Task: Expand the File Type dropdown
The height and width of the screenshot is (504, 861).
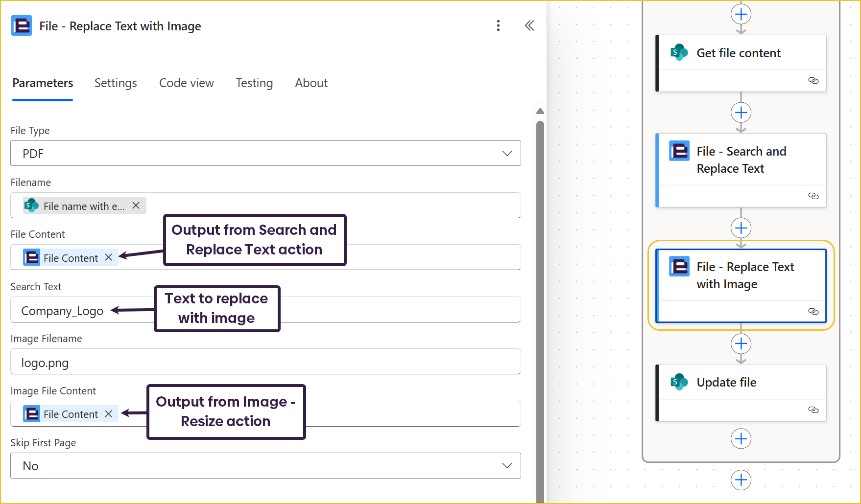Action: 507,154
